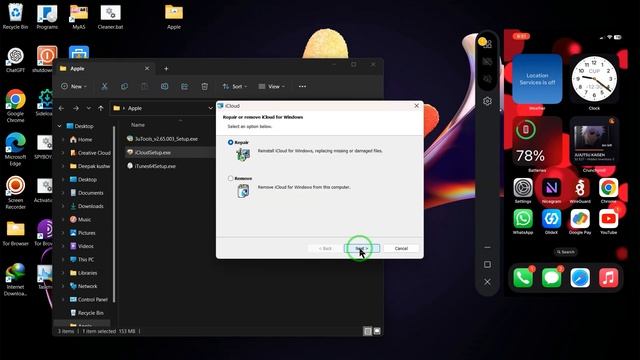Open Microsoft Edge desktop shortcut
The height and width of the screenshot is (360, 640).
tap(15, 149)
